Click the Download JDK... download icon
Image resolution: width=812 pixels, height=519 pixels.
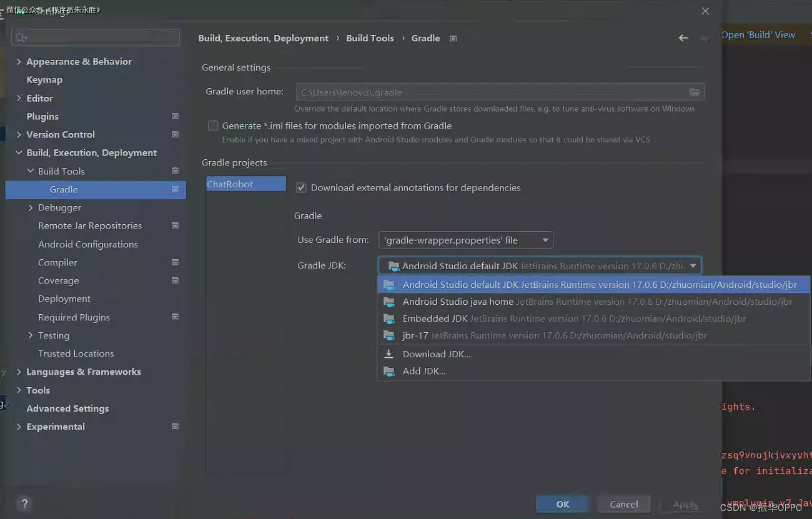point(389,354)
